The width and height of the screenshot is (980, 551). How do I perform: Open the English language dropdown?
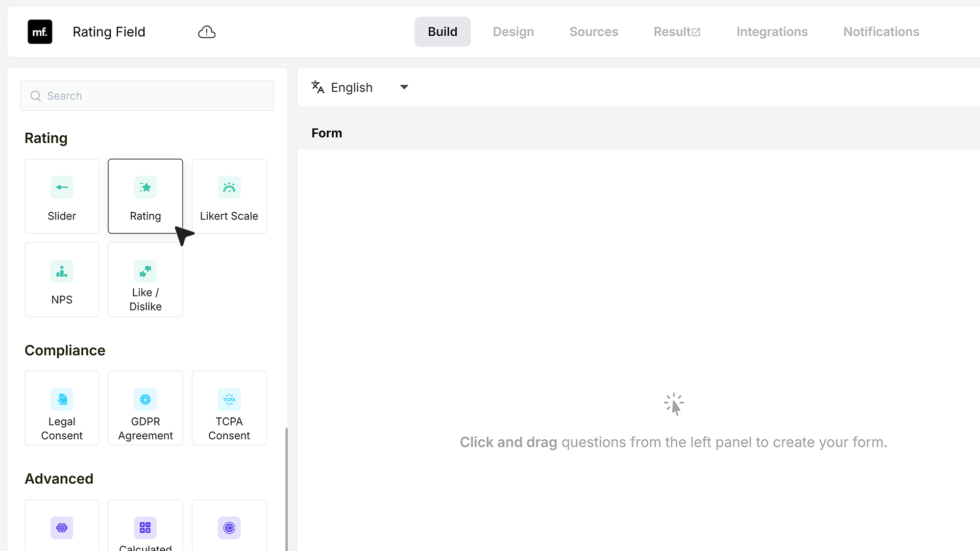pyautogui.click(x=360, y=87)
